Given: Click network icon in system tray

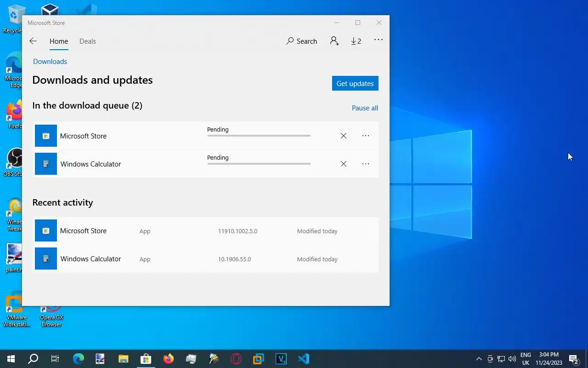Looking at the screenshot, I should click(x=501, y=359).
